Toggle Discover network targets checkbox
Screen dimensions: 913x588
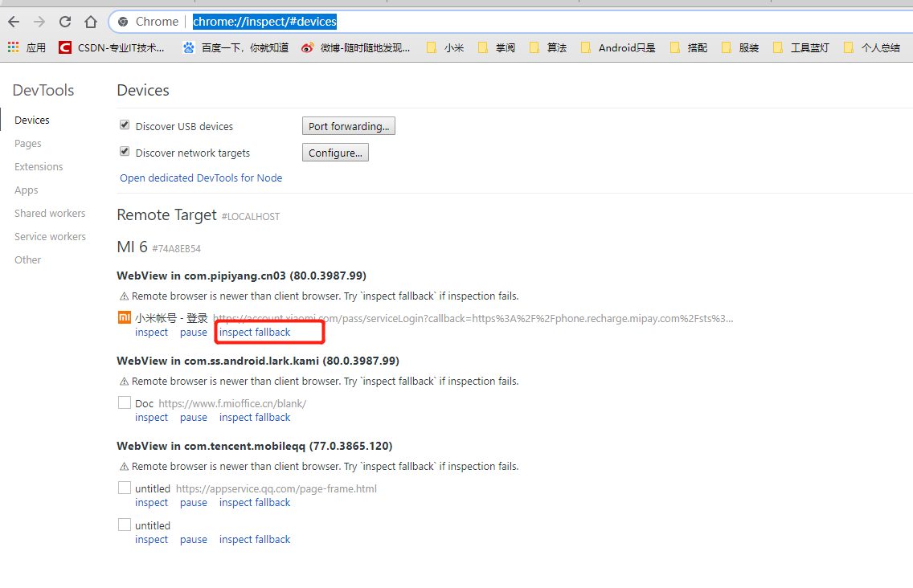click(x=125, y=151)
